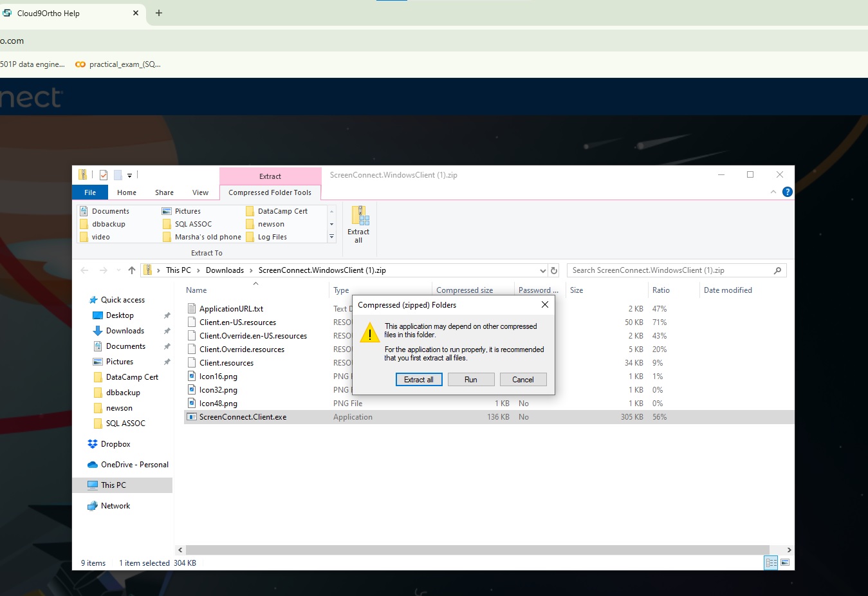
Task: Select Client.Override.resources file
Action: (241, 349)
